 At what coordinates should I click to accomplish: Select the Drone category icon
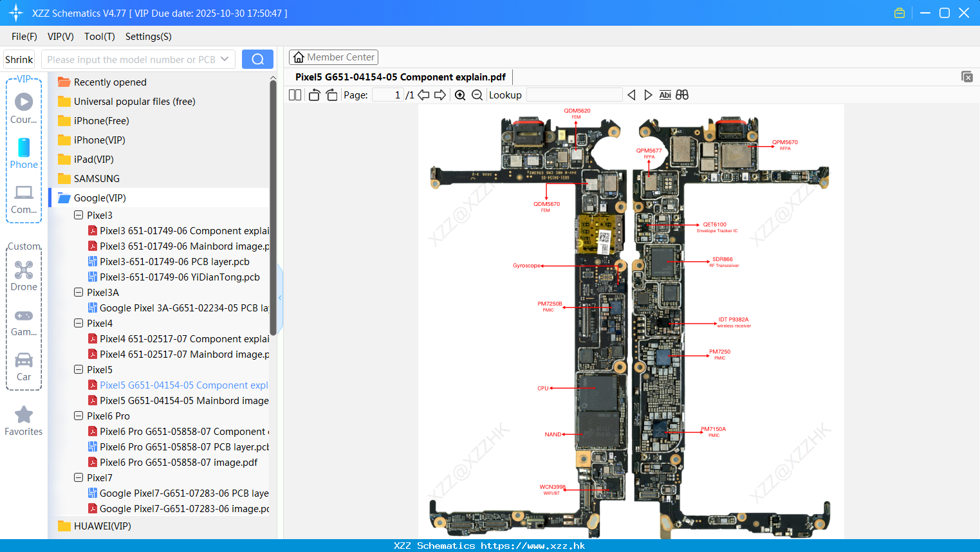tap(24, 276)
